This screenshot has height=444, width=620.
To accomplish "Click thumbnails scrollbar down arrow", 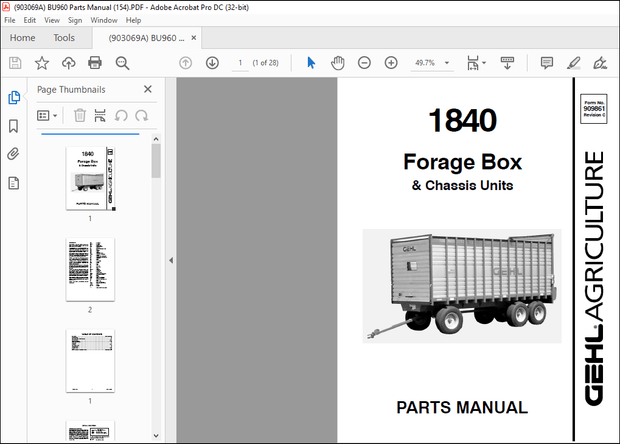I will click(x=156, y=436).
